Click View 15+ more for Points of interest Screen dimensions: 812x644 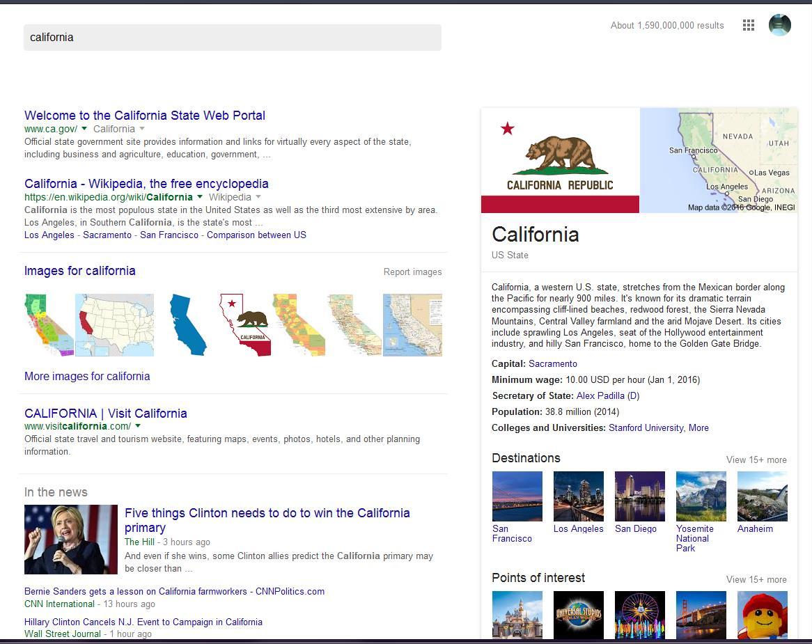[x=756, y=580]
